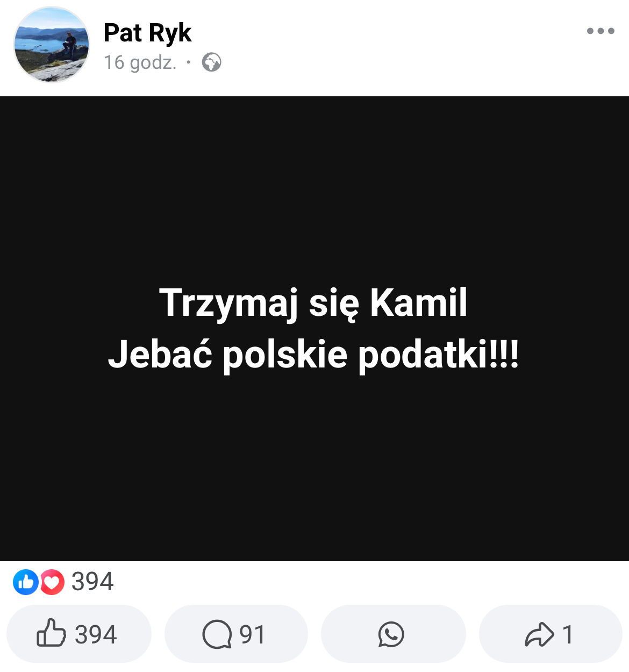Open Pat Ryk's profile picture
The width and height of the screenshot is (629, 672).
(52, 45)
